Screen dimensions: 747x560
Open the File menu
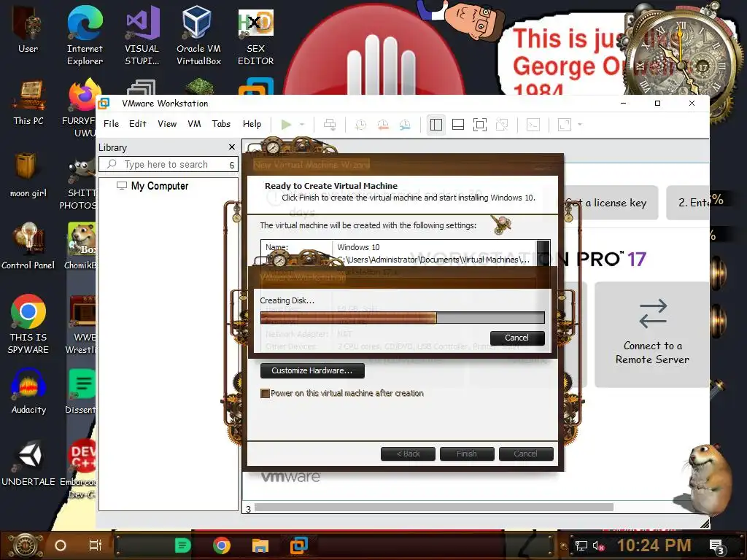[111, 124]
